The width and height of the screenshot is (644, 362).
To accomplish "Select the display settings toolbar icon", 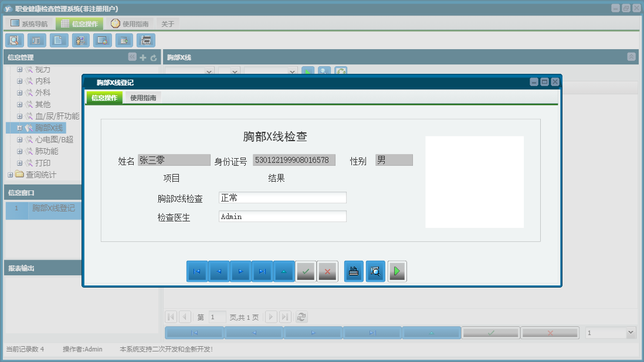I will click(101, 40).
